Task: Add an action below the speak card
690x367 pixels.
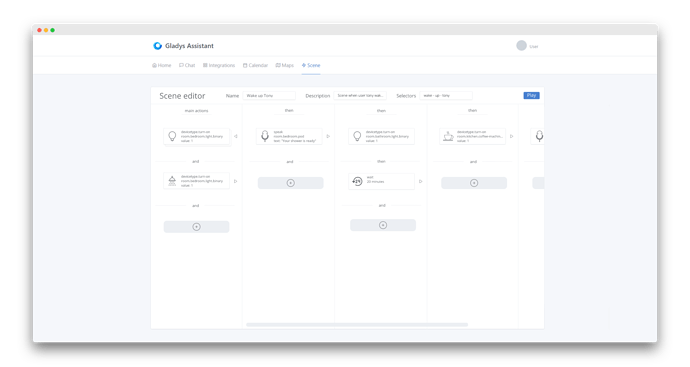Action: [x=290, y=183]
